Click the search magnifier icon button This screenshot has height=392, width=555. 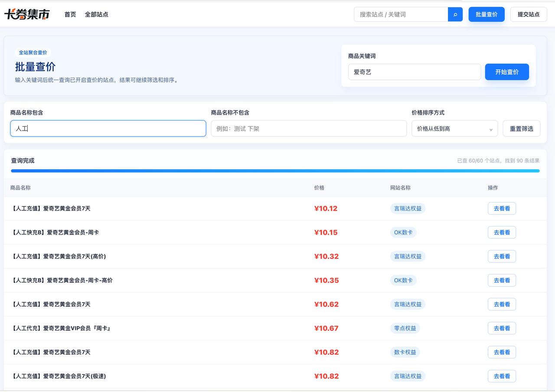click(455, 14)
